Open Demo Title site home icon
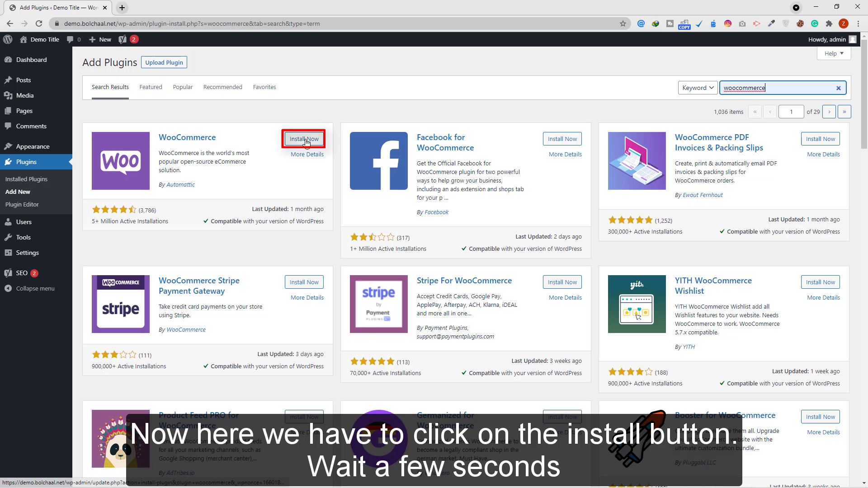This screenshot has width=868, height=488. coord(24,39)
